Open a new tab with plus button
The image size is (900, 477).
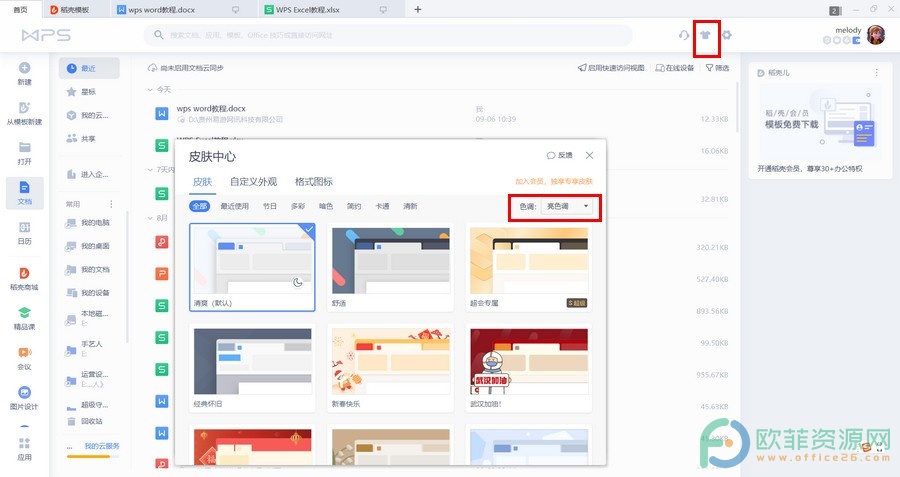point(418,9)
